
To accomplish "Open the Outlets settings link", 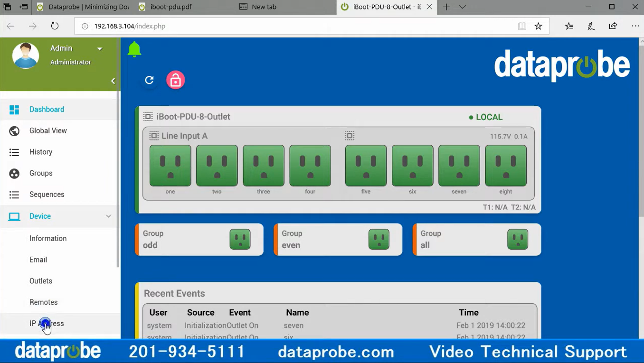I will (41, 281).
